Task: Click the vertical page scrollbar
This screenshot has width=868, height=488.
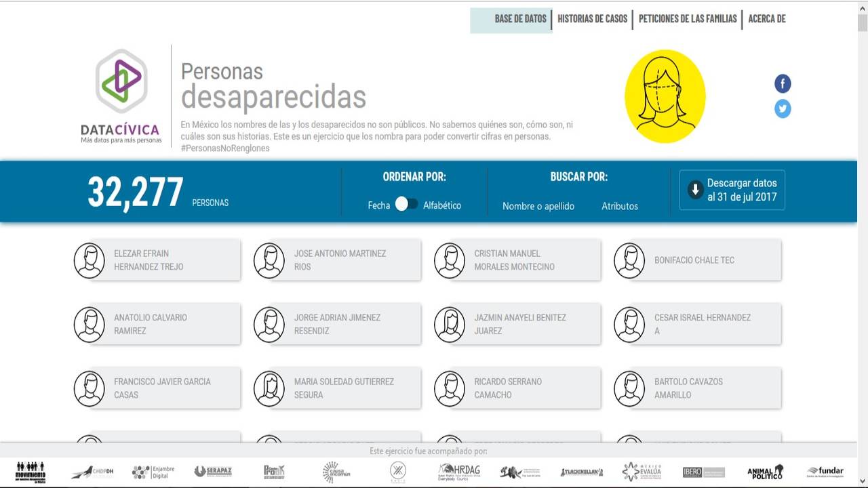Action: pos(862,203)
